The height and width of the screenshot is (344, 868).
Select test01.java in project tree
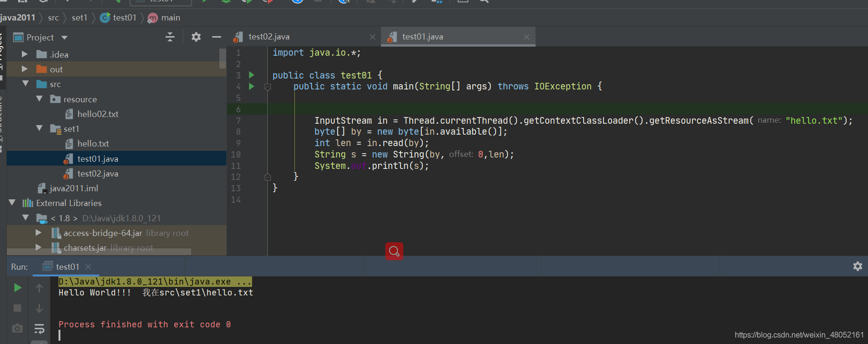[x=98, y=159]
